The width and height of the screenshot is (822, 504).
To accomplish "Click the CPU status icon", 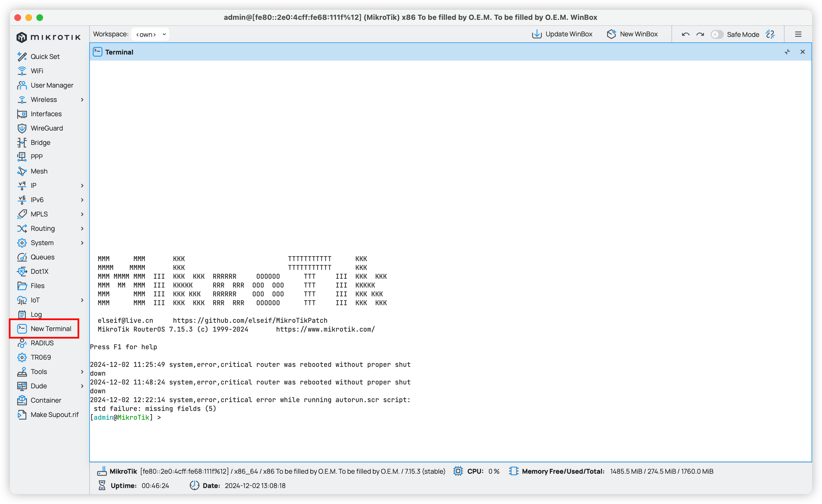I will 458,471.
